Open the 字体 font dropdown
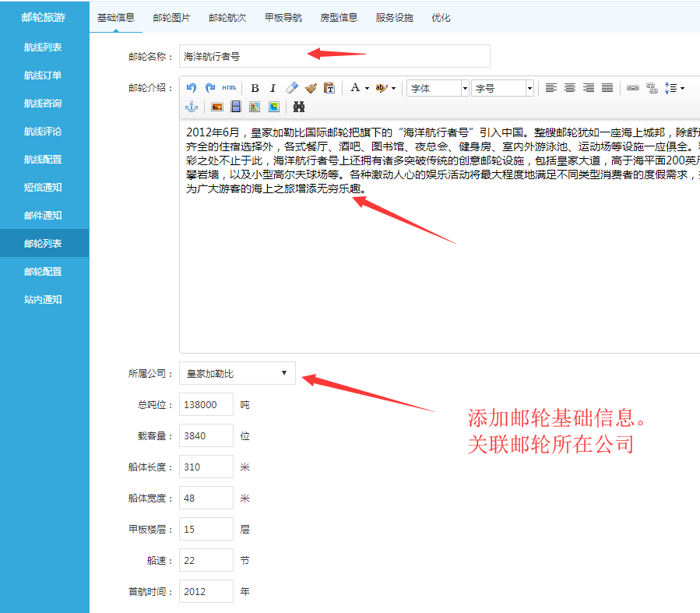The image size is (700, 613). 438,88
